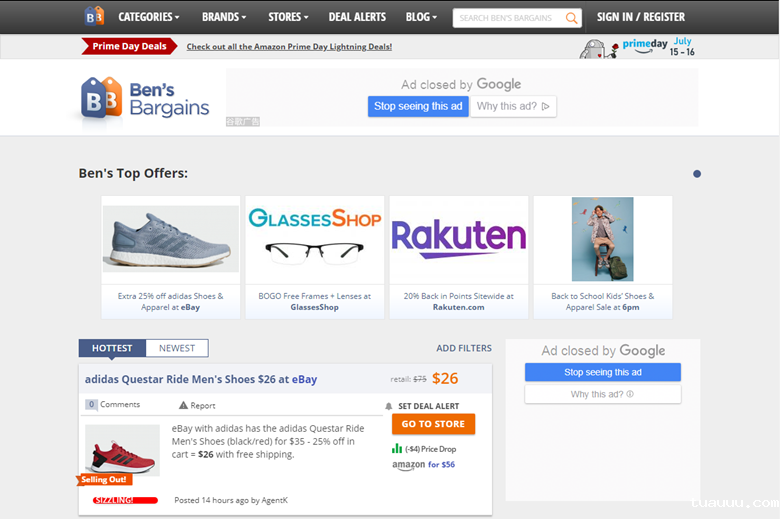Click the bell icon for Set Deal Alert

[x=389, y=406]
